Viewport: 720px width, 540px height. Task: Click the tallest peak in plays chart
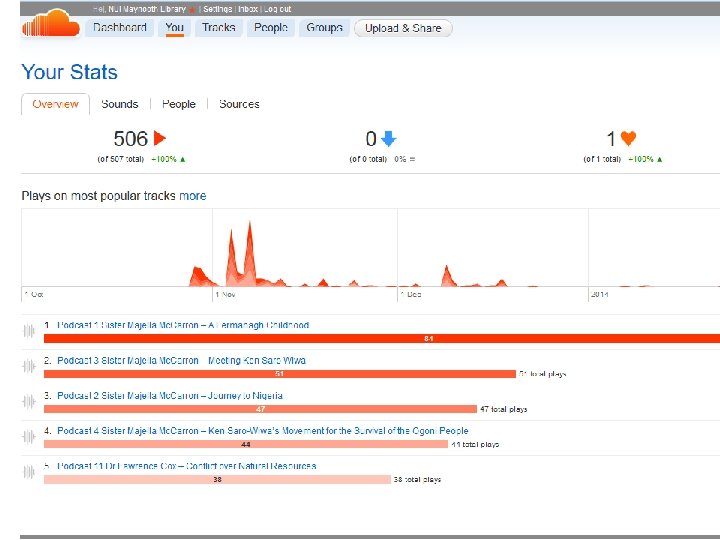point(250,227)
